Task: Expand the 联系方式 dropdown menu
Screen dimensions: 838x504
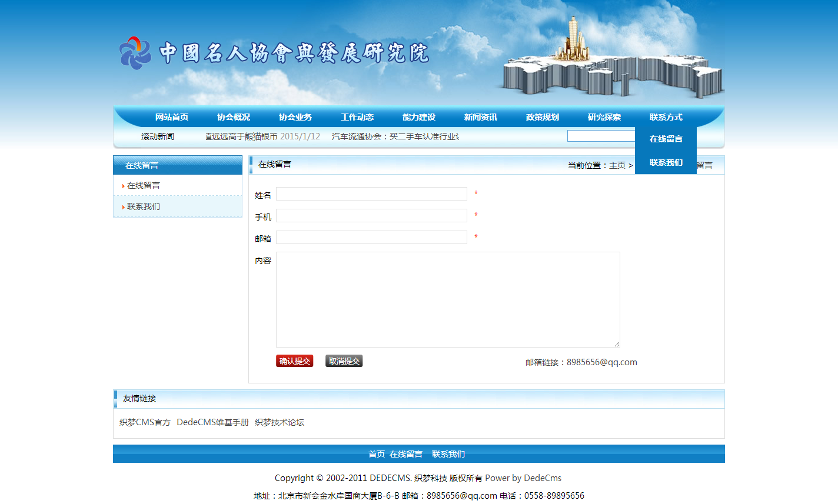Action: click(666, 117)
